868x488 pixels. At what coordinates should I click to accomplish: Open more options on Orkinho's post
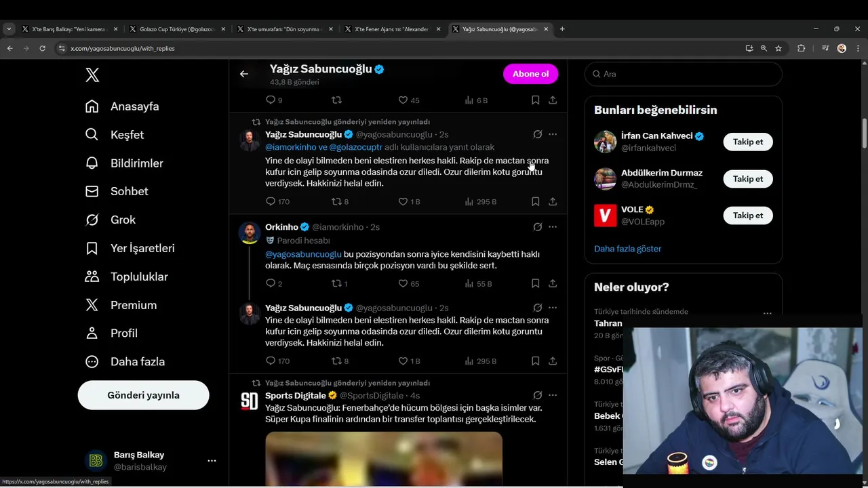pos(553,227)
